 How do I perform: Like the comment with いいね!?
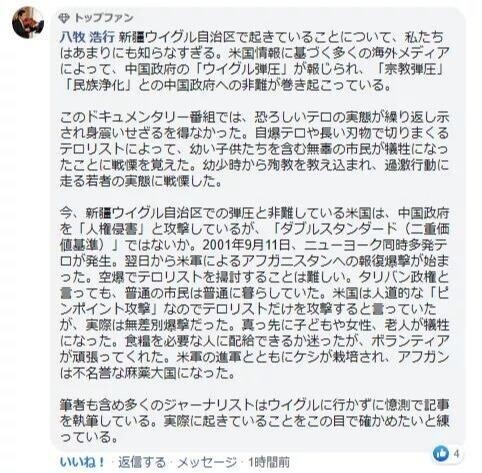point(82,462)
